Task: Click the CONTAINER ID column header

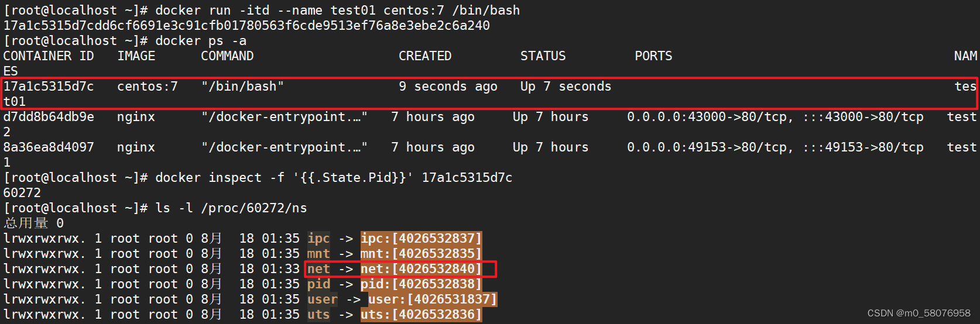Action: pyautogui.click(x=49, y=56)
